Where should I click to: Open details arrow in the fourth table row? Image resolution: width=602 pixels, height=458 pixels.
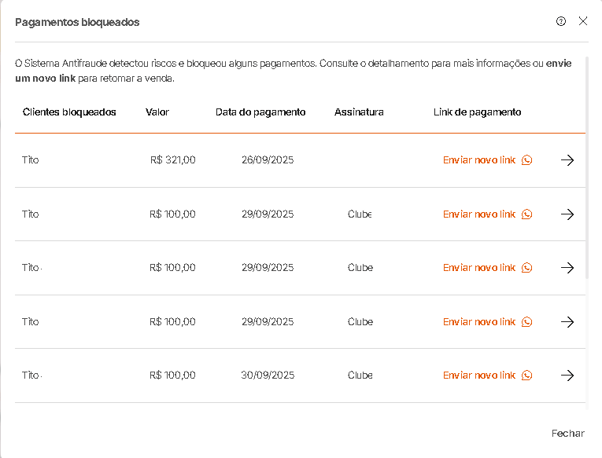coord(568,322)
